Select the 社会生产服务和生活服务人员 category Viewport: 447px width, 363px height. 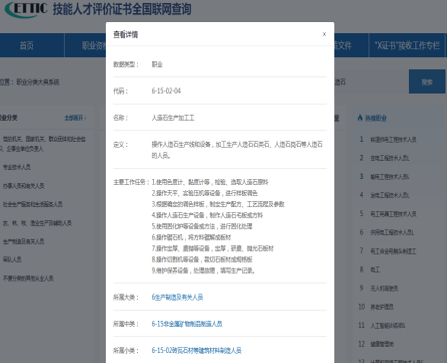33,204
